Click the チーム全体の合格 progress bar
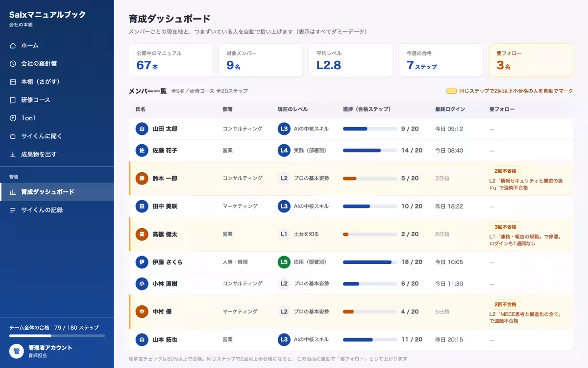588x368 pixels. 57,336
